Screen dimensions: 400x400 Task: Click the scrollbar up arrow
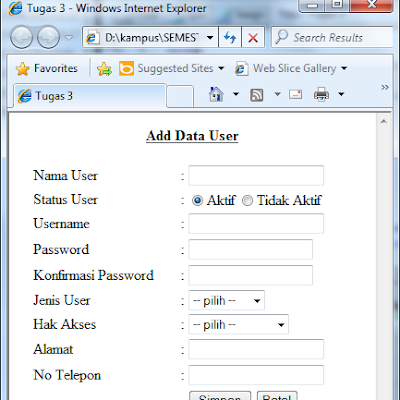(x=384, y=121)
